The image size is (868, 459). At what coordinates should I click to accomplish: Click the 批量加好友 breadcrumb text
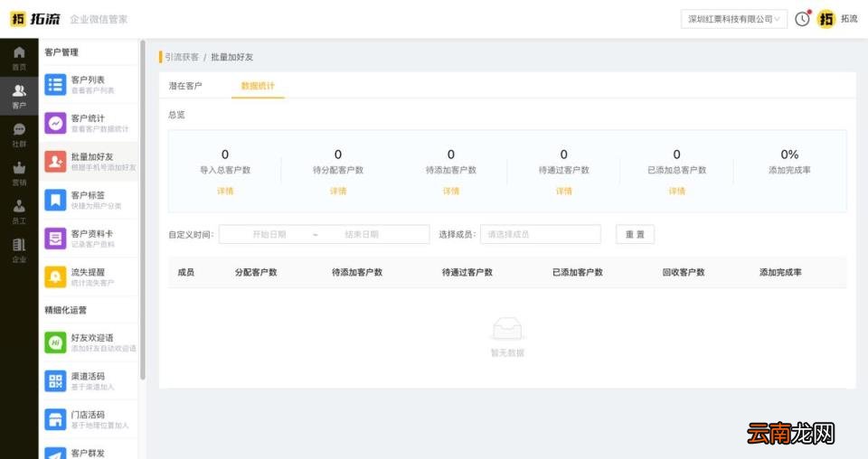coord(232,57)
